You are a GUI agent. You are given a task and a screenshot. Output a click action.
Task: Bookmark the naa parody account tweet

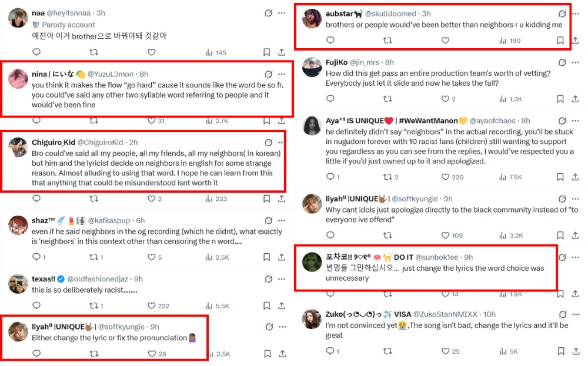266,52
